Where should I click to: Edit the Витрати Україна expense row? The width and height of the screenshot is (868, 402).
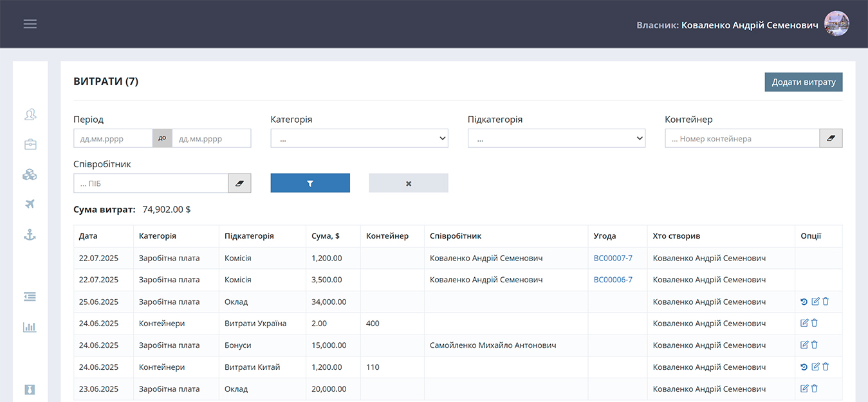pyautogui.click(x=804, y=324)
